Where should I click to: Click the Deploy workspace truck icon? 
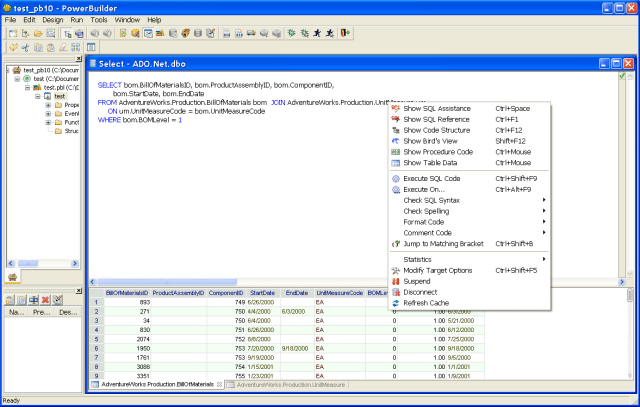(x=251, y=33)
